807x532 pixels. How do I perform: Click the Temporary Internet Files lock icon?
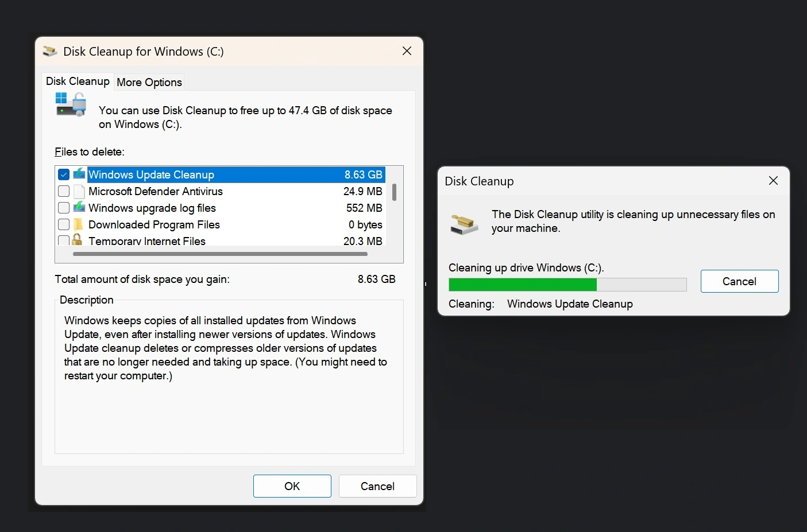click(x=79, y=239)
